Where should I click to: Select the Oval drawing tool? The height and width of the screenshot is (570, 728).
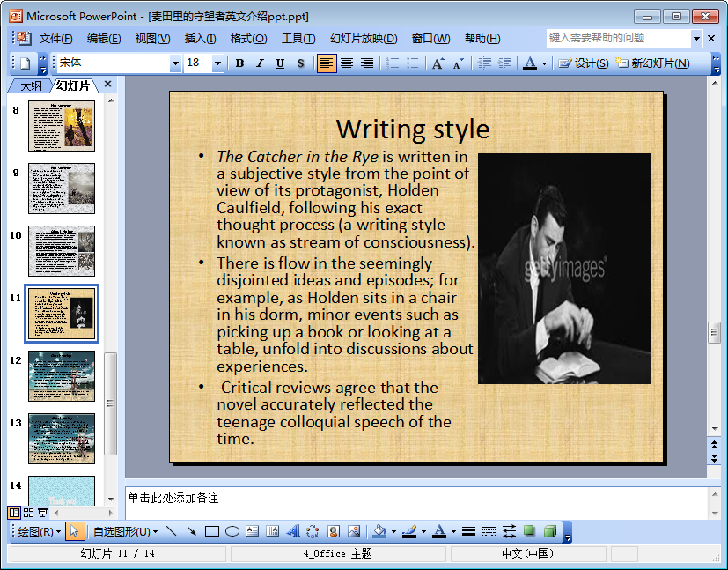tap(232, 531)
